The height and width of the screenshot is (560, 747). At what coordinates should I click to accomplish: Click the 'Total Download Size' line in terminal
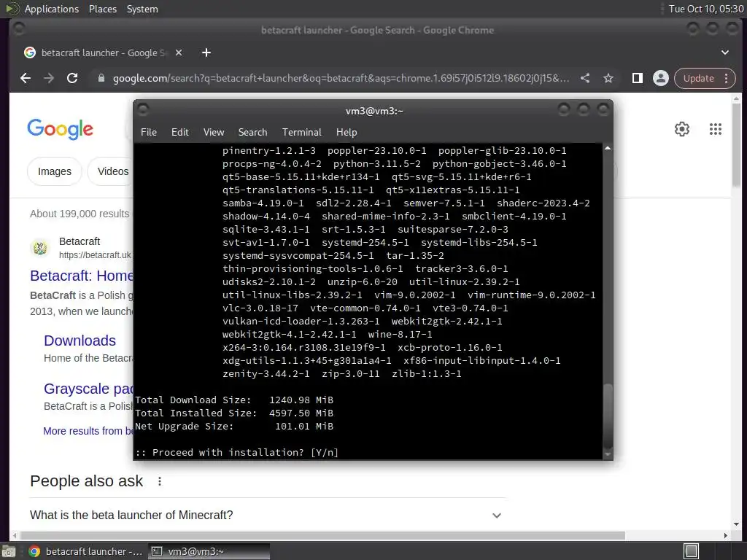coord(234,400)
